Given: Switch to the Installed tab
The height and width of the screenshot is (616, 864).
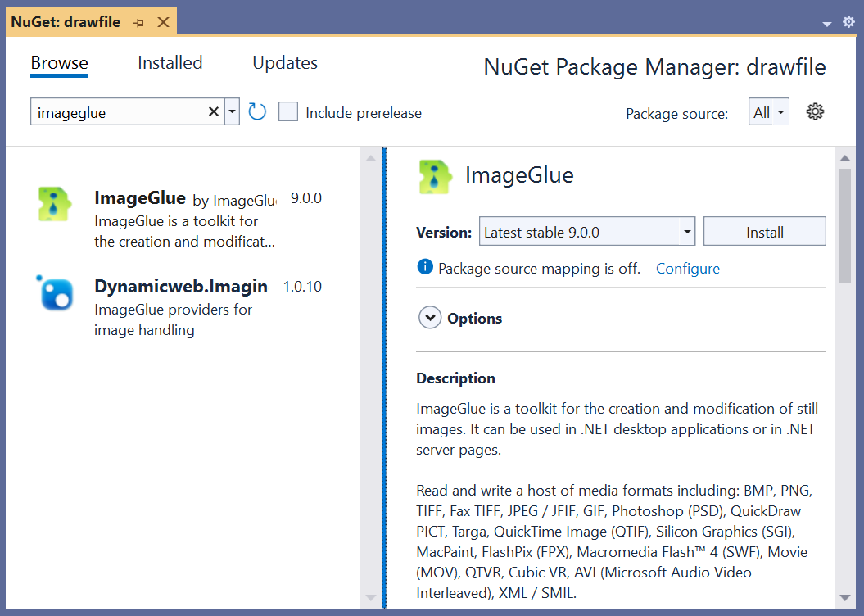Looking at the screenshot, I should [x=170, y=63].
